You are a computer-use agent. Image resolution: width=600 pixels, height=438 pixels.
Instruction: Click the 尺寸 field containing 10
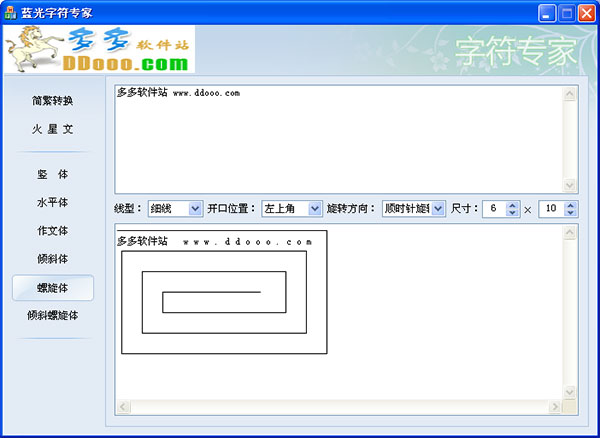click(x=552, y=209)
